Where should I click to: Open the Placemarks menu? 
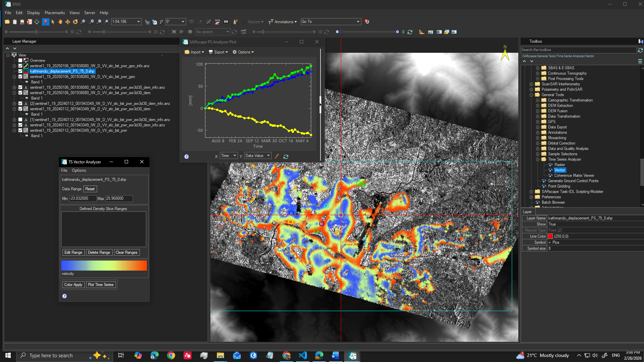[x=54, y=12]
